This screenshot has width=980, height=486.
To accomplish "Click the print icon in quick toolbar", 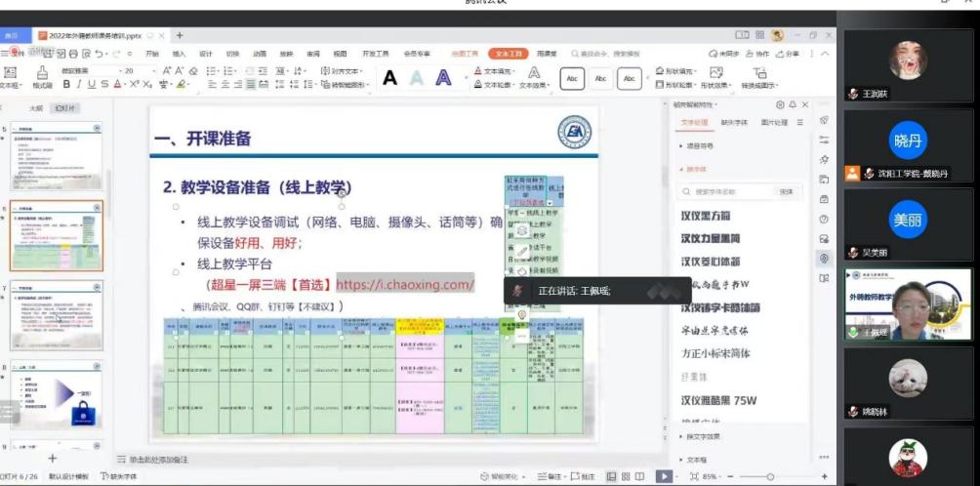I will pos(74,55).
